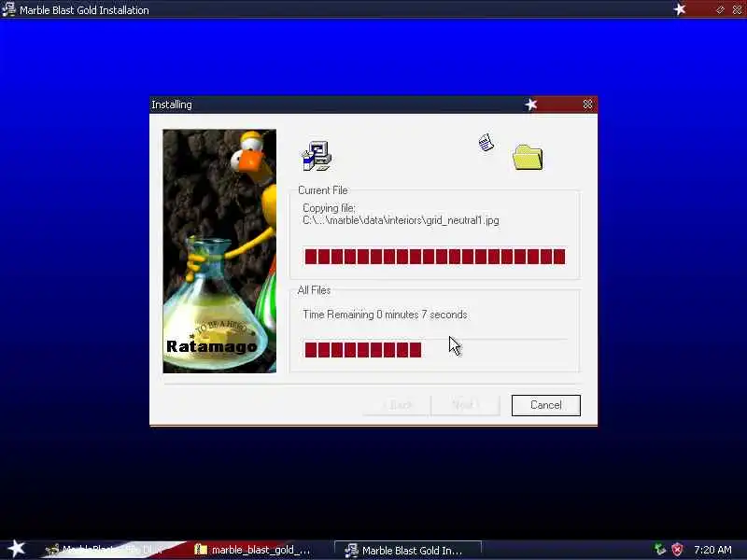This screenshot has width=747, height=560.
Task: Click the red security shield tray icon
Action: [676, 550]
